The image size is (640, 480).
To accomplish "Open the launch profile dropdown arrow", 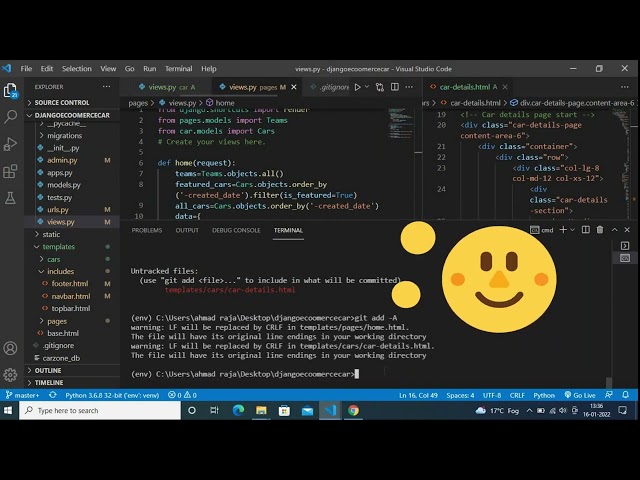I will [572, 230].
